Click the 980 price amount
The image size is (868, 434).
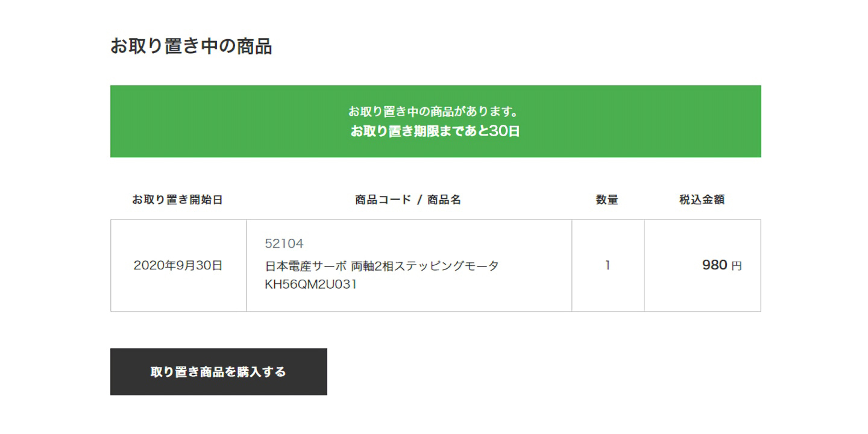pyautogui.click(x=714, y=265)
